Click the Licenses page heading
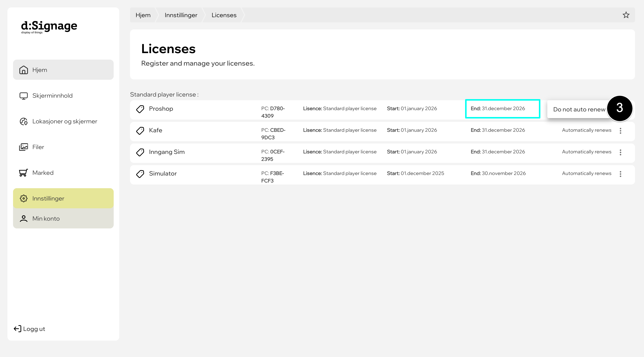This screenshot has height=357, width=644. 168,49
